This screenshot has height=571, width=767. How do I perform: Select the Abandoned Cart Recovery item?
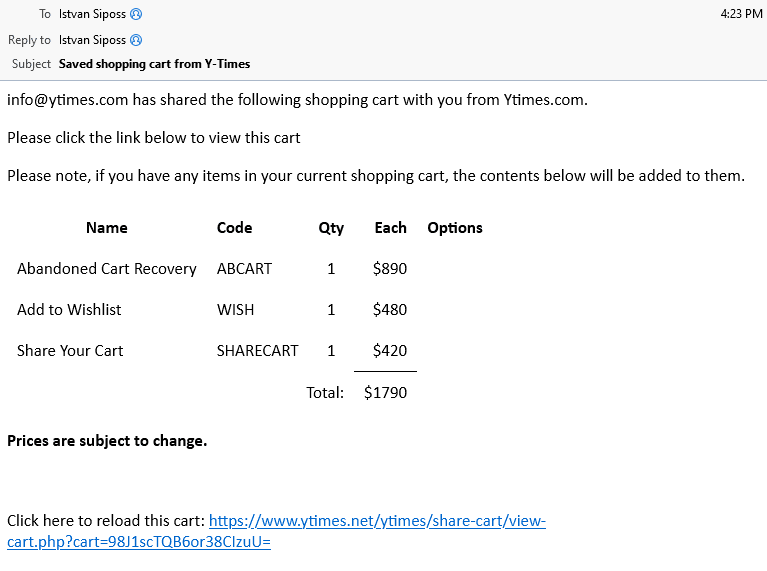[x=107, y=269]
